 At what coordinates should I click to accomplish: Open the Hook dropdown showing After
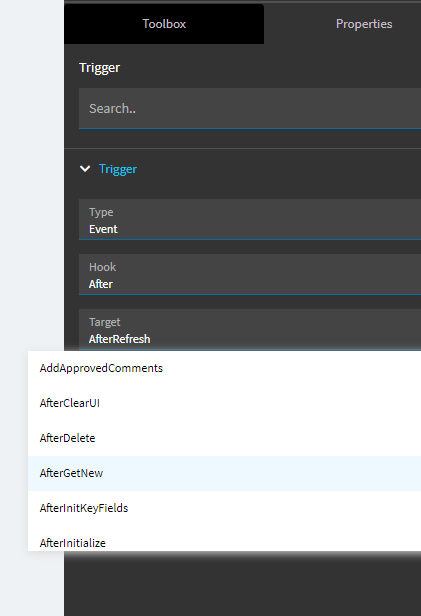[x=250, y=274]
